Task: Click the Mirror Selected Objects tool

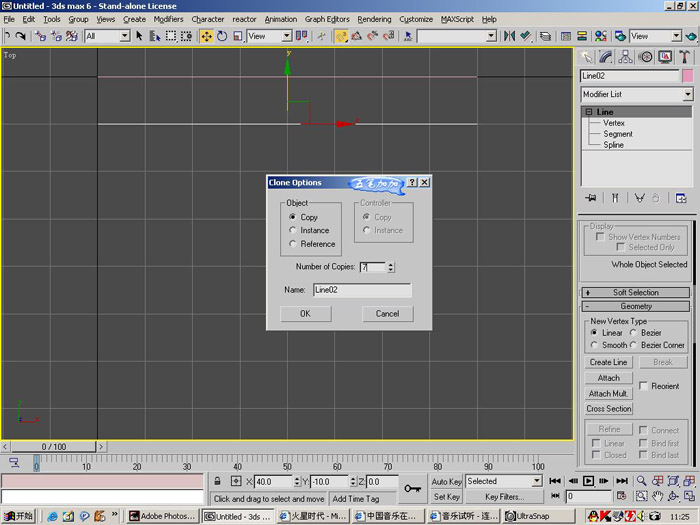Action: (509, 36)
